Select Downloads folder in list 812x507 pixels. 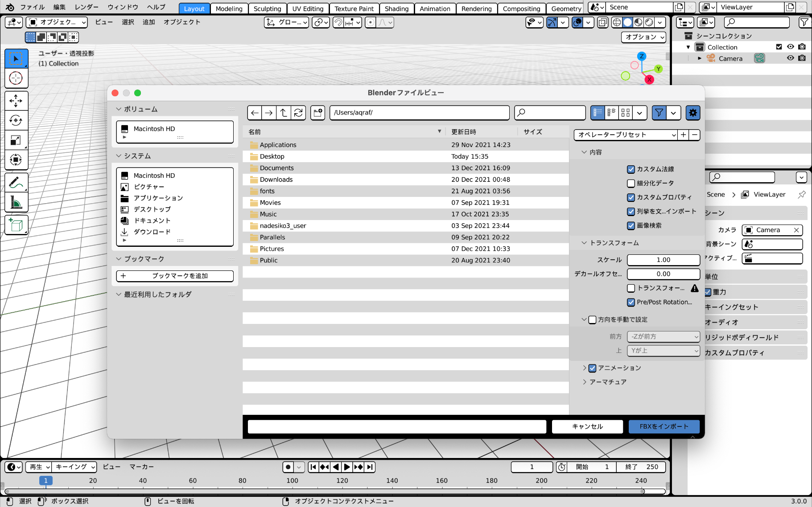[405, 180]
